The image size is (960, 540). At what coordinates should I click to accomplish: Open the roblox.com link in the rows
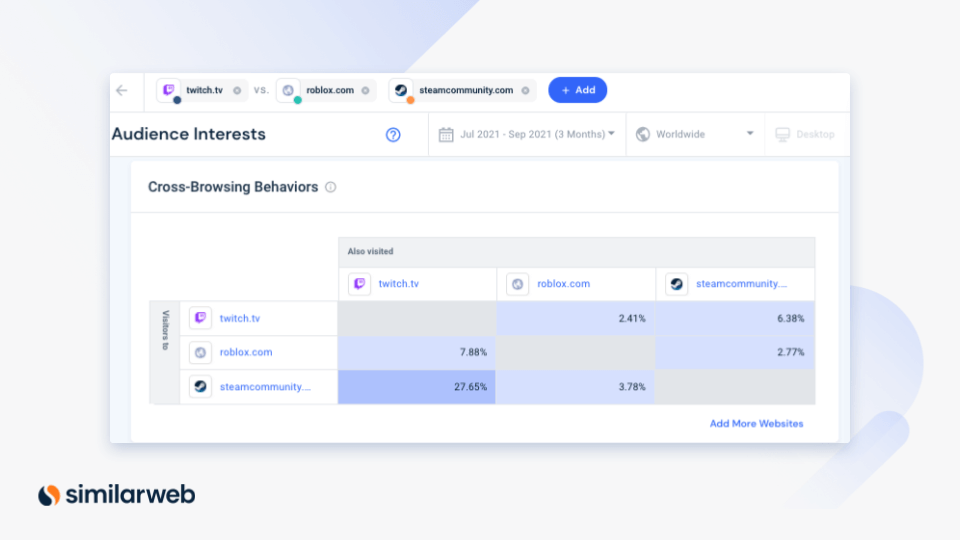245,352
